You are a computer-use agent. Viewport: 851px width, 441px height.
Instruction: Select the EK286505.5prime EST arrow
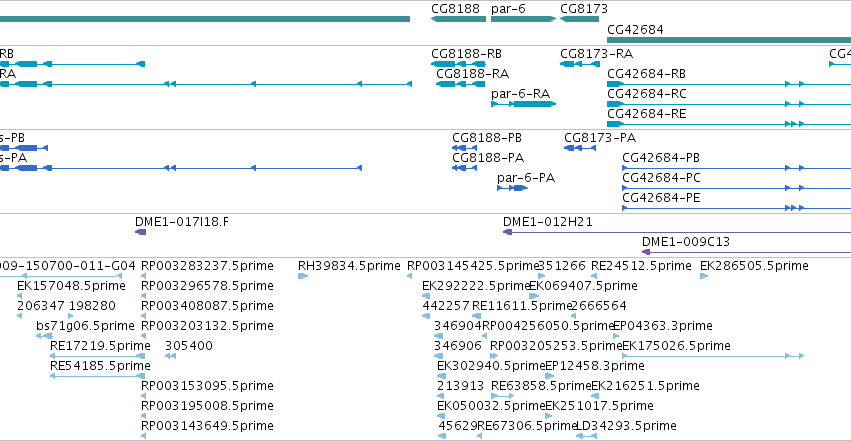click(x=704, y=276)
